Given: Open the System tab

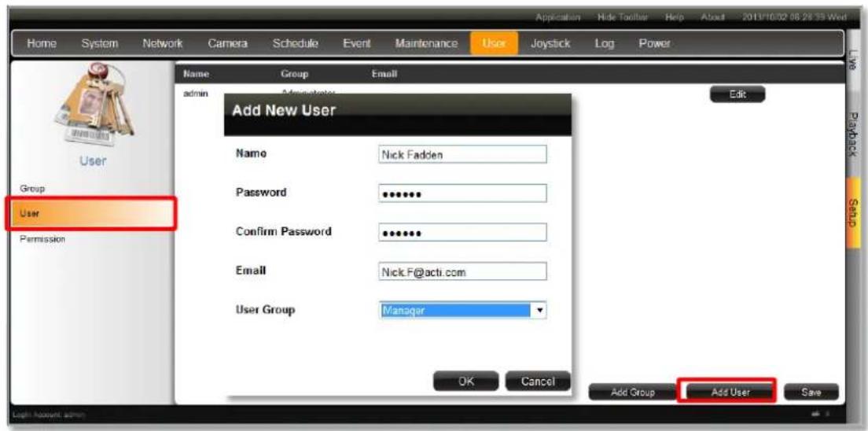Looking at the screenshot, I should 99,43.
